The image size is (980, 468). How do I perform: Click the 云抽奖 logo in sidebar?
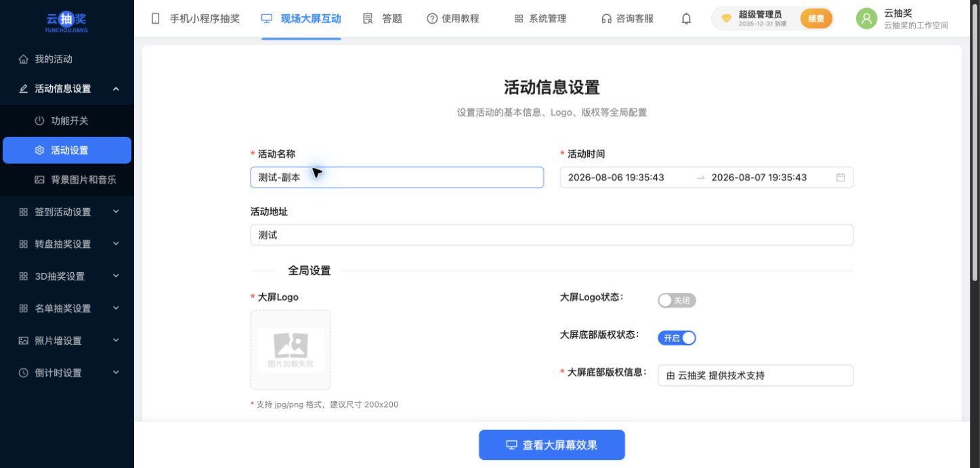coord(66,21)
